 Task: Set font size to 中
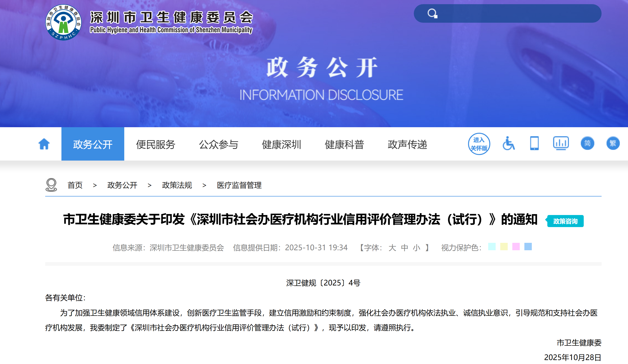coord(405,248)
